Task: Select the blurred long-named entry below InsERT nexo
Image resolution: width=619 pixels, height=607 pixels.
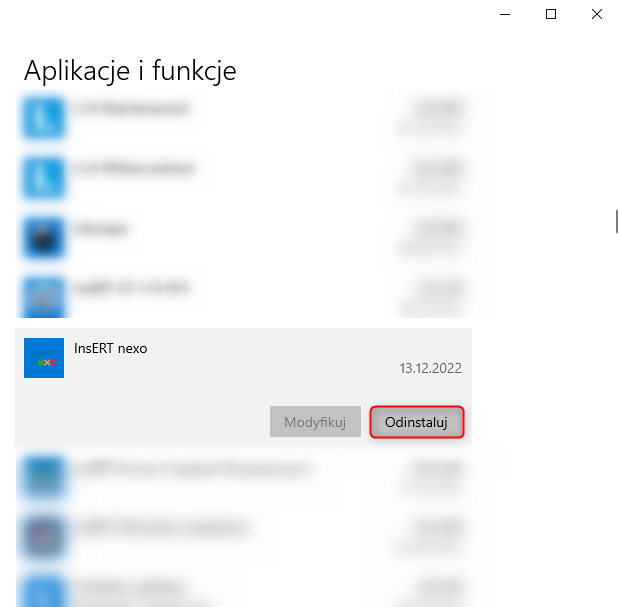Action: (x=193, y=468)
